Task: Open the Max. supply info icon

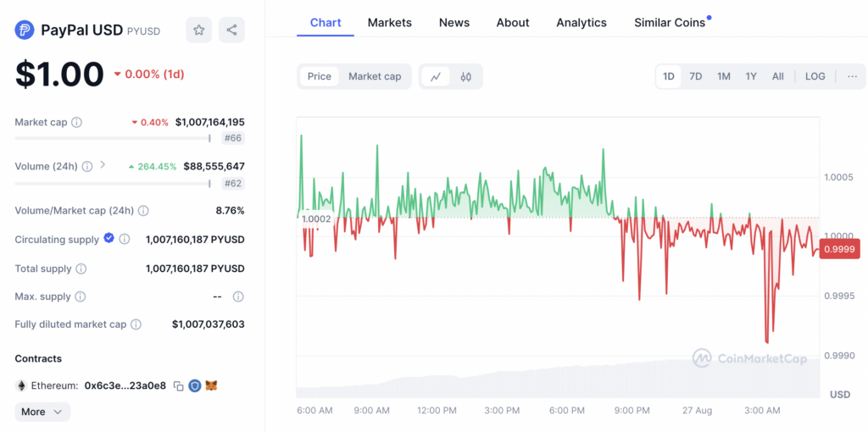Action: click(81, 296)
